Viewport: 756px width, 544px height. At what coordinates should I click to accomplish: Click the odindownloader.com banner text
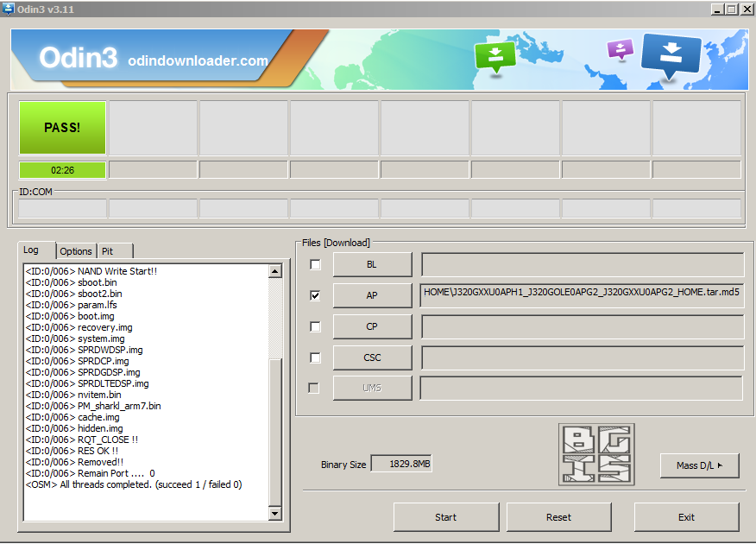click(198, 60)
